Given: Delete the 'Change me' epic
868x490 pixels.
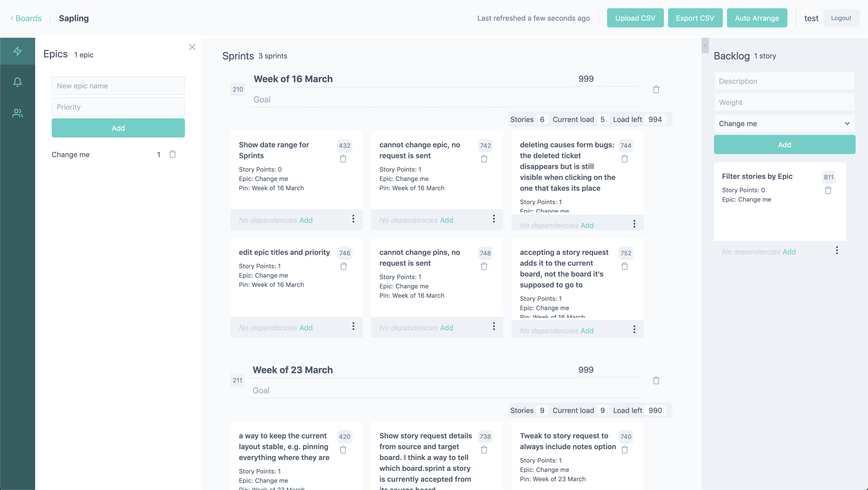Looking at the screenshot, I should coord(173,154).
